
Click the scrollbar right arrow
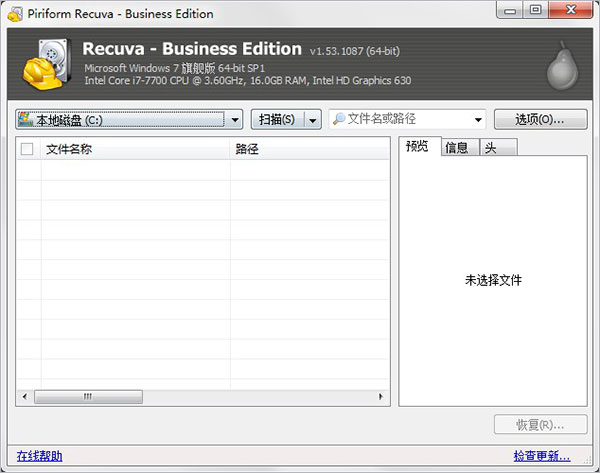point(383,397)
